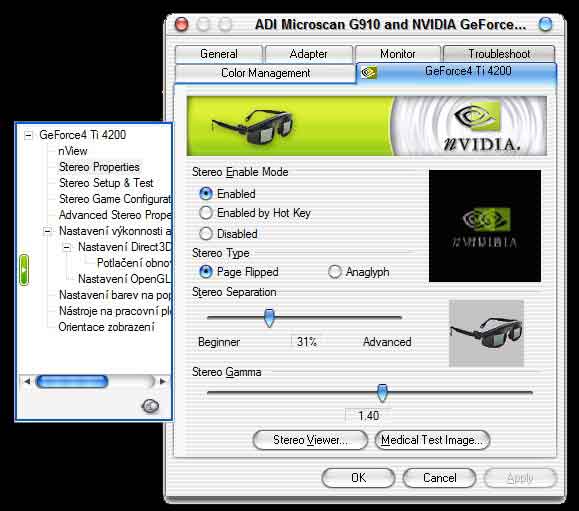Select Stereo Game Configuration tree item
This screenshot has height=511, width=579.
click(x=115, y=199)
